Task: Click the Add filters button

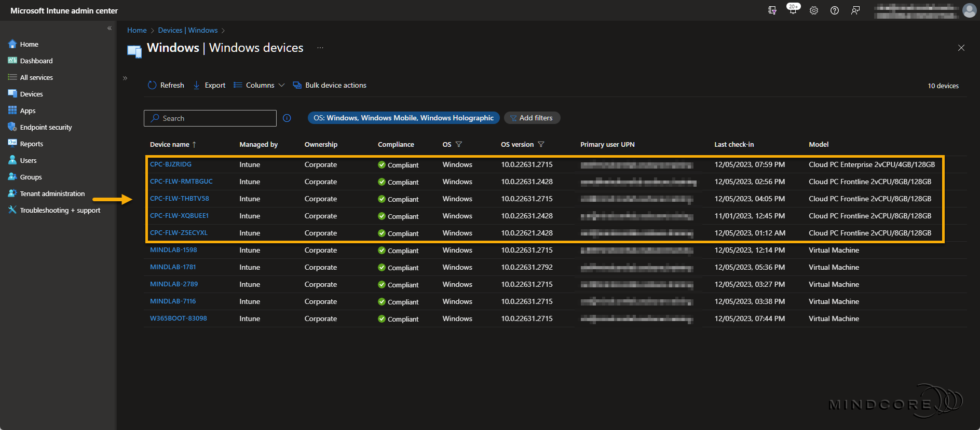Action: coord(532,118)
